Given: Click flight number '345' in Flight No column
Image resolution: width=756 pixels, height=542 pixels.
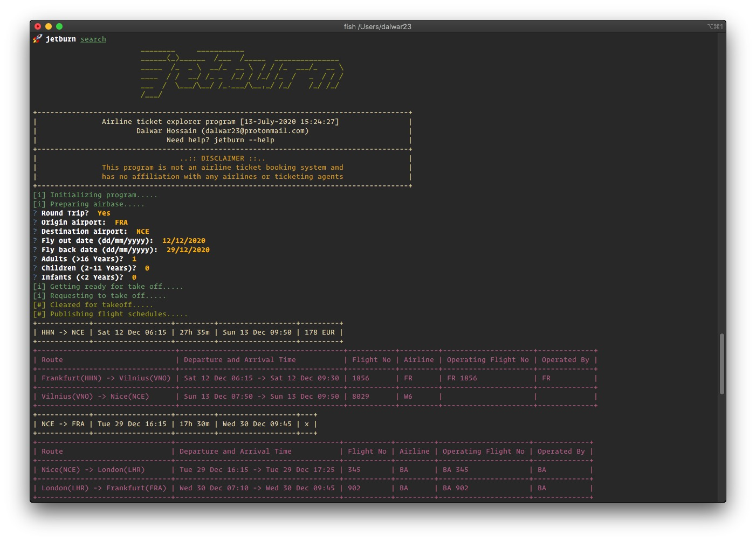Looking at the screenshot, I should (354, 470).
